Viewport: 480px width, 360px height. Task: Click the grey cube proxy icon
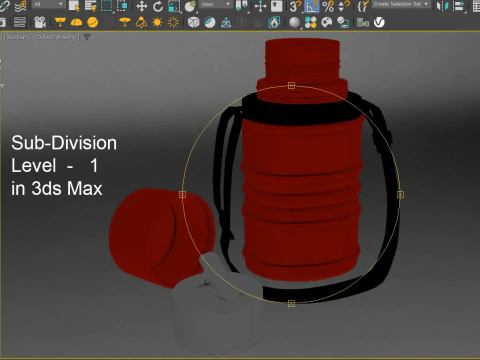click(194, 22)
